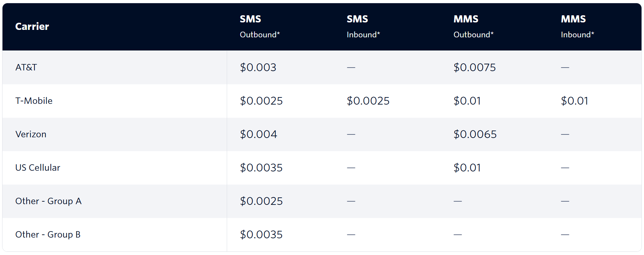
Task: Select the Other - Group B row
Action: (322, 234)
